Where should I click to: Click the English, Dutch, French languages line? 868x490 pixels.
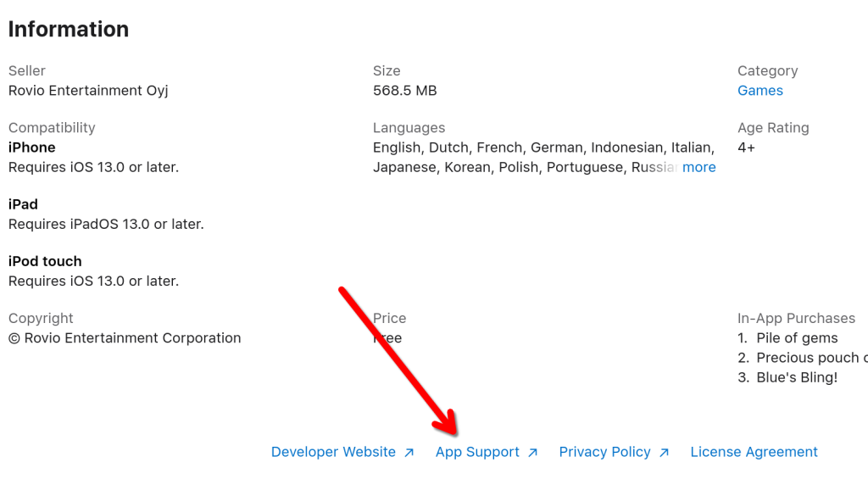tap(543, 148)
